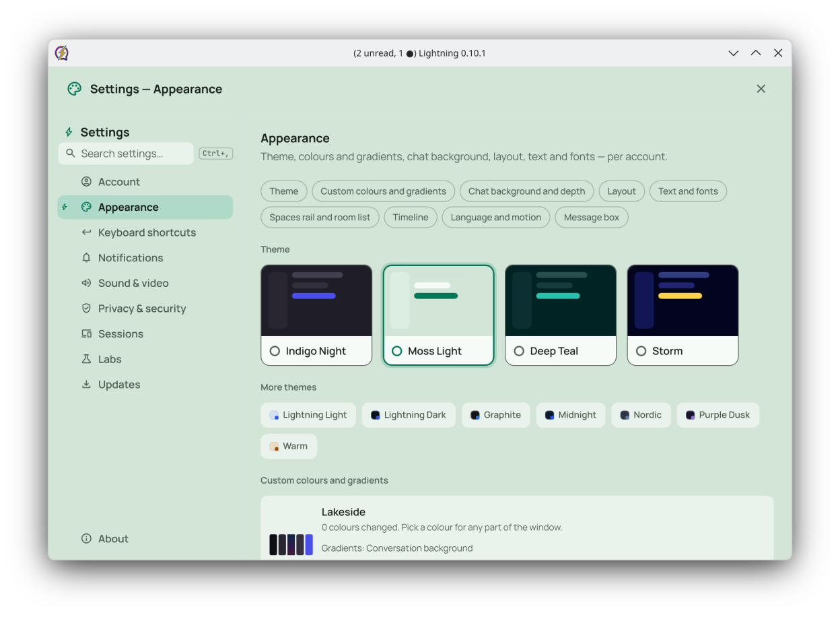
Task: Click the magnifier icon in search settings
Action: 71,154
